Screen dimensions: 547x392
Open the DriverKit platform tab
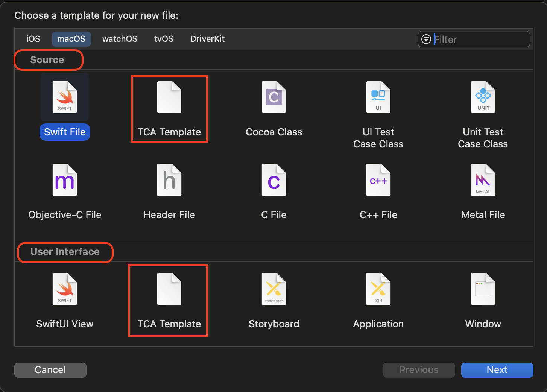pos(207,39)
